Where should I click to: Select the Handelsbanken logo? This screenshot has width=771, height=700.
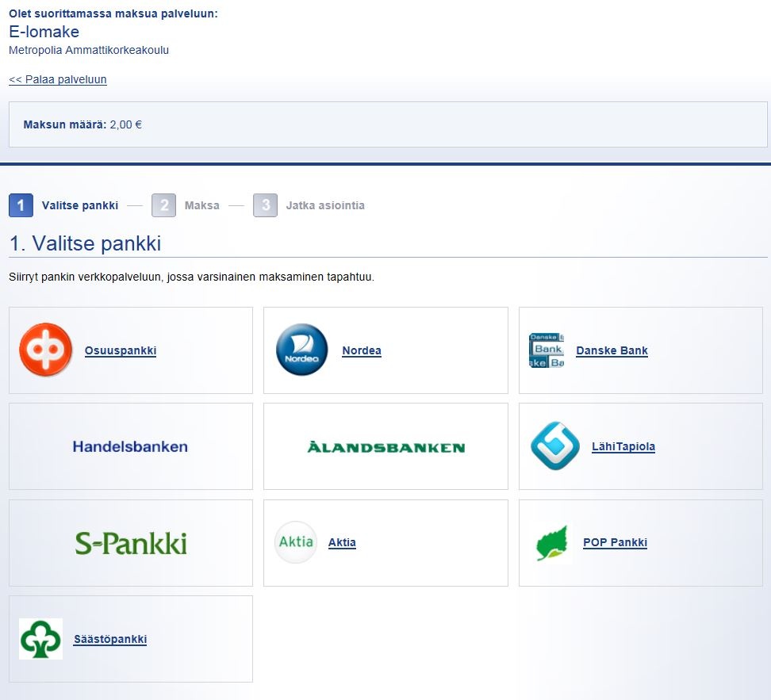click(x=130, y=446)
